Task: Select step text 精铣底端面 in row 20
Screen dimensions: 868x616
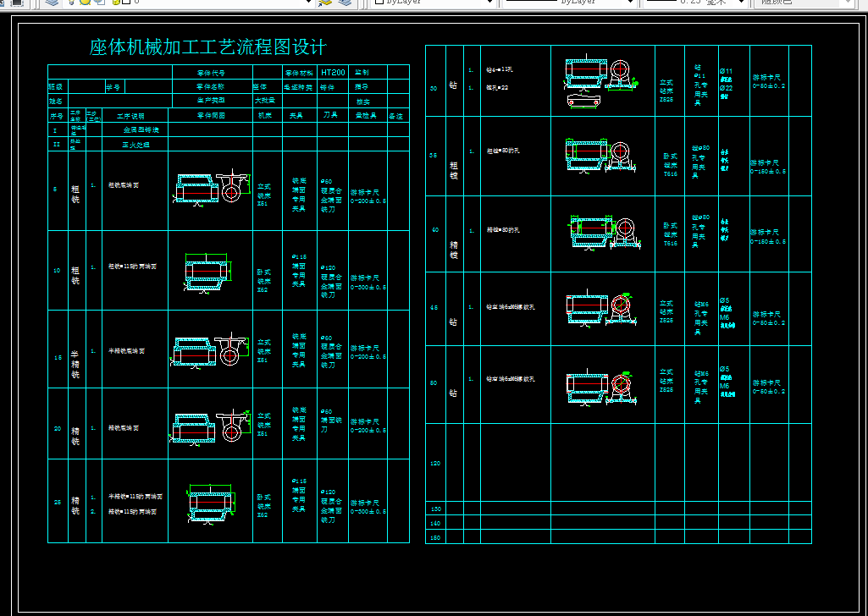Action: pos(124,427)
